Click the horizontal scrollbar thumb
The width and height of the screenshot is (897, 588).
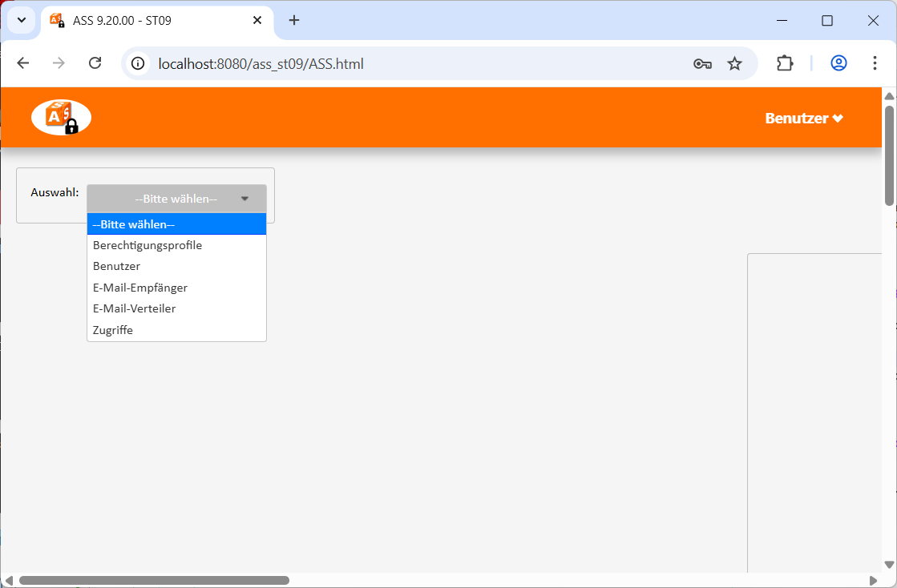click(155, 581)
